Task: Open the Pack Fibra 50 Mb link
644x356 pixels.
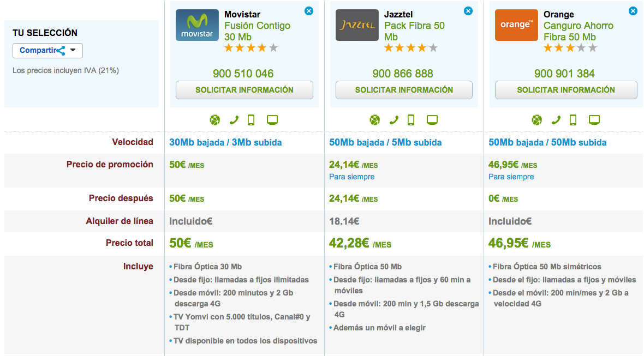Action: (x=414, y=31)
